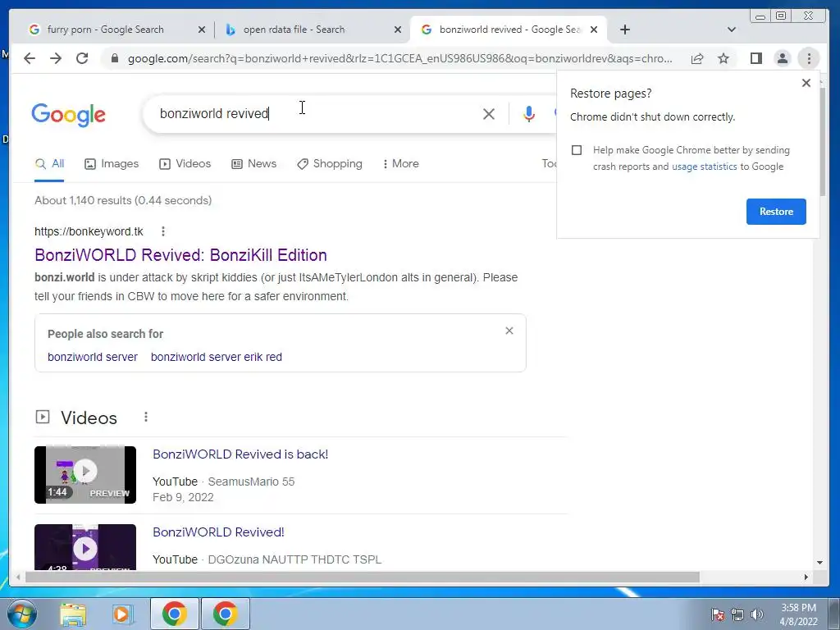
Task: Click the Videos section icon
Action: [43, 417]
